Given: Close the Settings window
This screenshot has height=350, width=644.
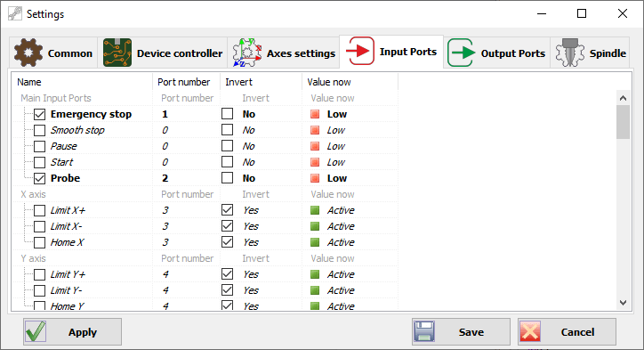Looking at the screenshot, I should (623, 13).
